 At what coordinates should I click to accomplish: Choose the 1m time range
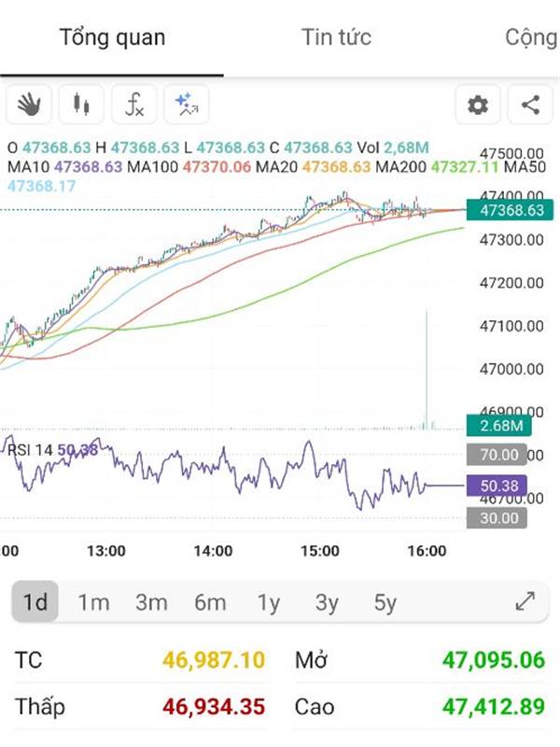(x=93, y=602)
